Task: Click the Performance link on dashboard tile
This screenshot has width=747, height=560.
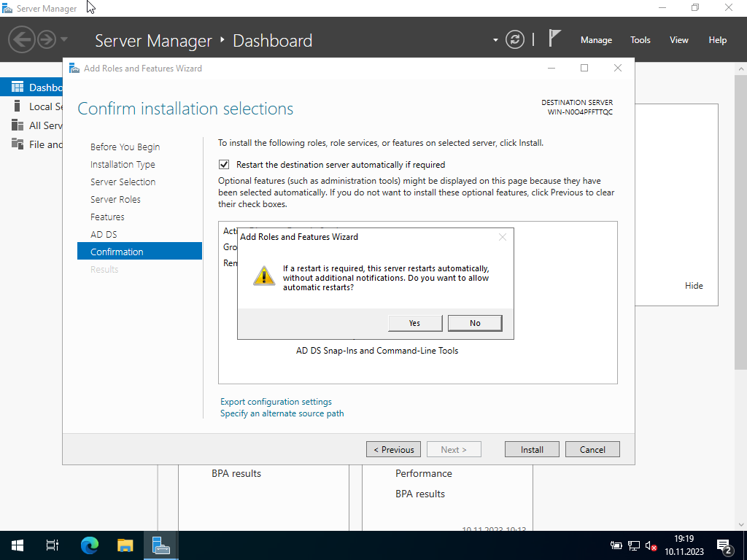Action: click(424, 474)
